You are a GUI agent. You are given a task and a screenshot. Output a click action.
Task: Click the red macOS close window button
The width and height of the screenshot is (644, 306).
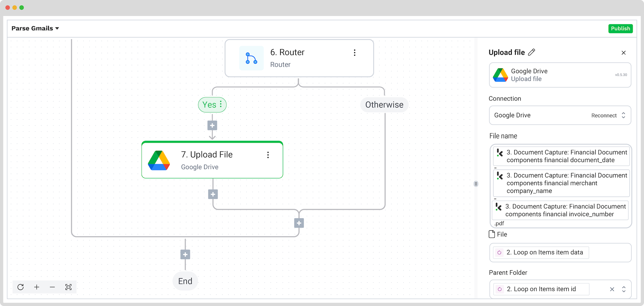pos(7,7)
